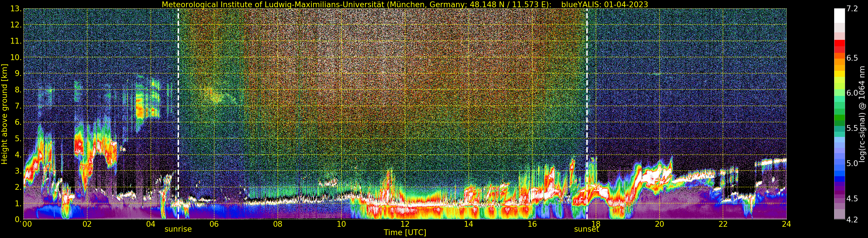Click the 'sunrise' label below the axis
The width and height of the screenshot is (868, 238).
pos(178,229)
